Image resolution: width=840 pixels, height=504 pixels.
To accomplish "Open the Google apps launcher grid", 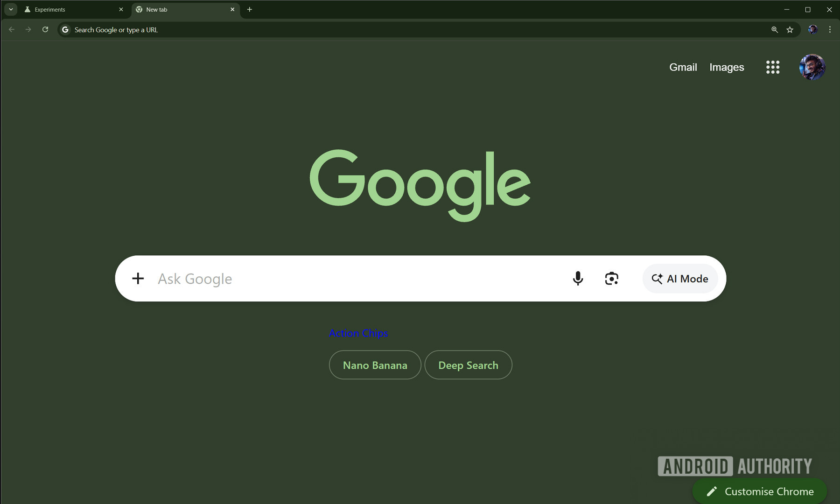I will tap(772, 67).
